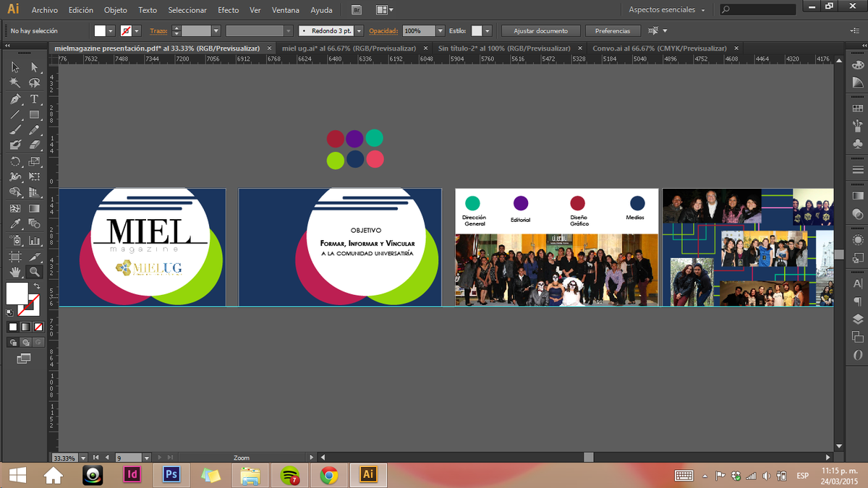Select the Lasso tool
Image resolution: width=868 pixels, height=488 pixels.
click(x=34, y=82)
